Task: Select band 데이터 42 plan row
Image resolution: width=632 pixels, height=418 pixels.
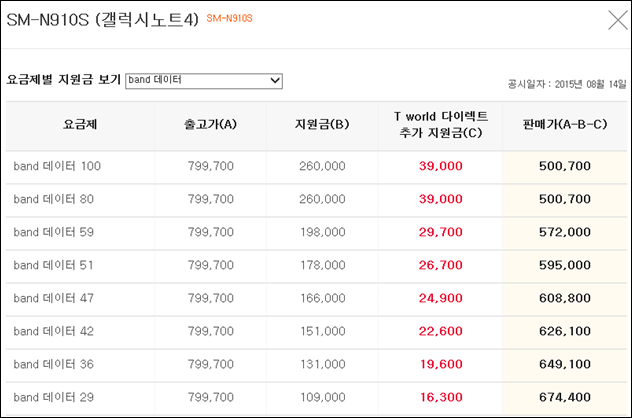Action: coord(316,332)
